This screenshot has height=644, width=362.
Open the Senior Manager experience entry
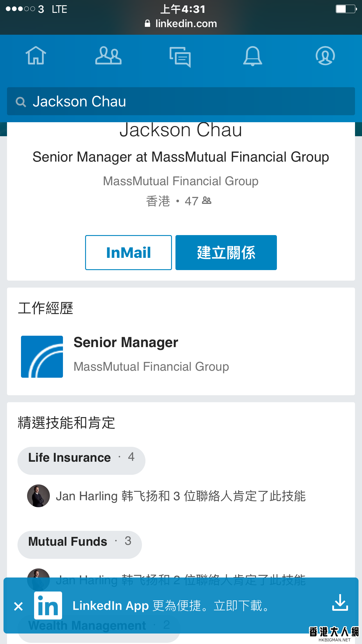(181, 357)
